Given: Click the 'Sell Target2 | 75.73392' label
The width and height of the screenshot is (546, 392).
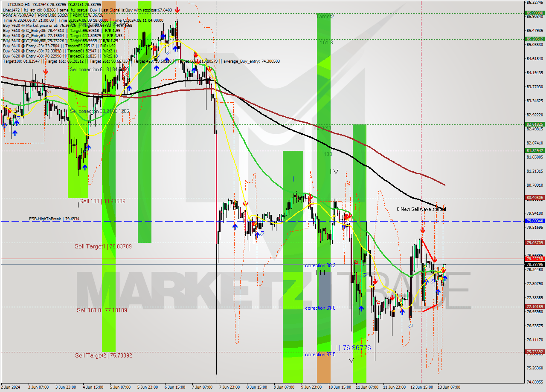Looking at the screenshot, I should point(104,355).
